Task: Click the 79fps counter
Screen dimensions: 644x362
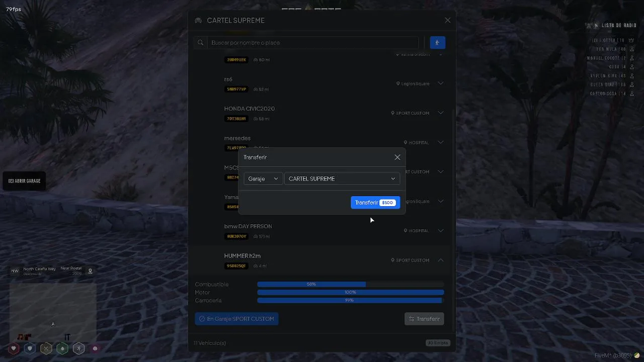Action: 14,10
